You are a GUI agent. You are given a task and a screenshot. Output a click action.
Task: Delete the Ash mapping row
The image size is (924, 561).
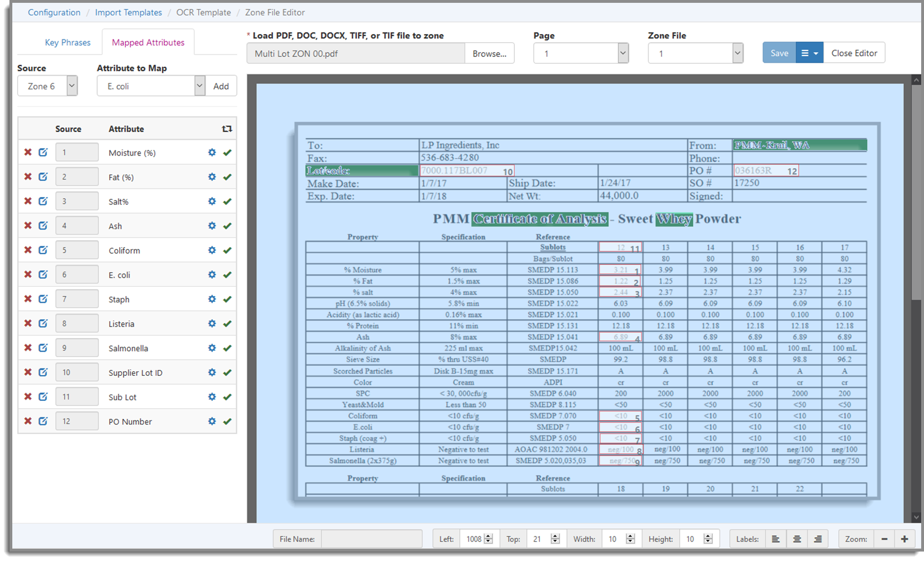tap(28, 226)
